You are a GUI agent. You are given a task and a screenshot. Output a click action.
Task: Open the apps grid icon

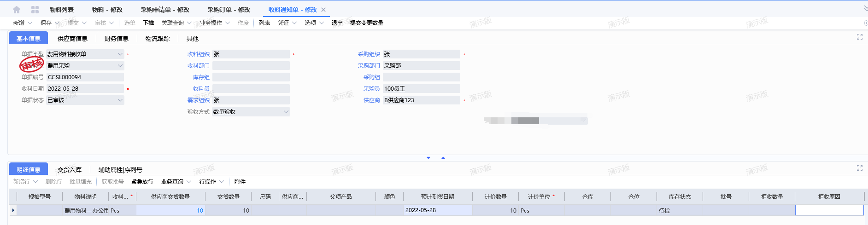pos(35,10)
